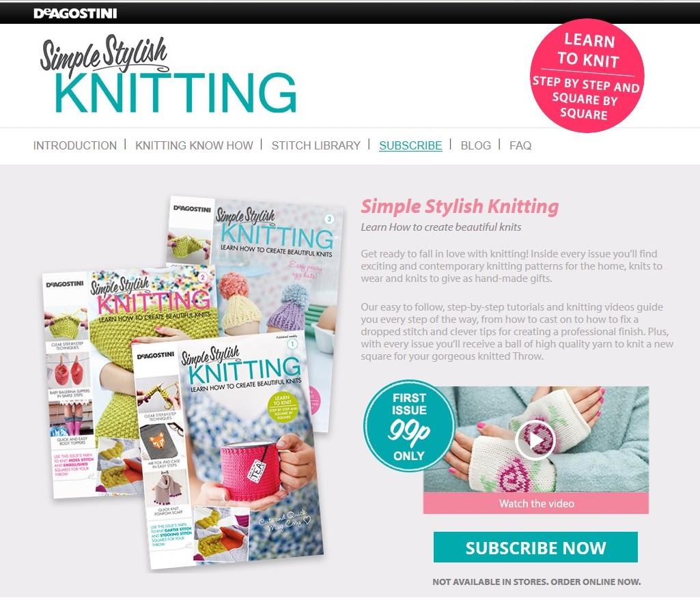Click the Simple Stylish Knitting logo
The width and height of the screenshot is (700, 600).
click(x=168, y=74)
